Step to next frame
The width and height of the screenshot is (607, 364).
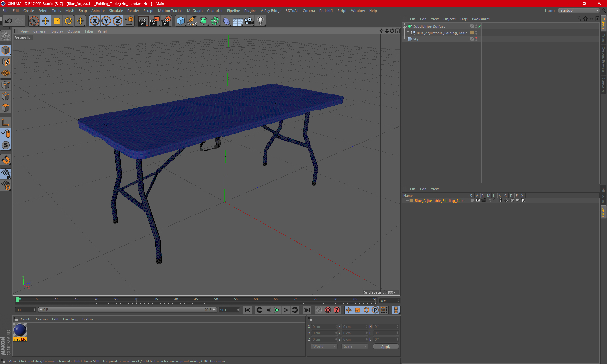(x=286, y=310)
